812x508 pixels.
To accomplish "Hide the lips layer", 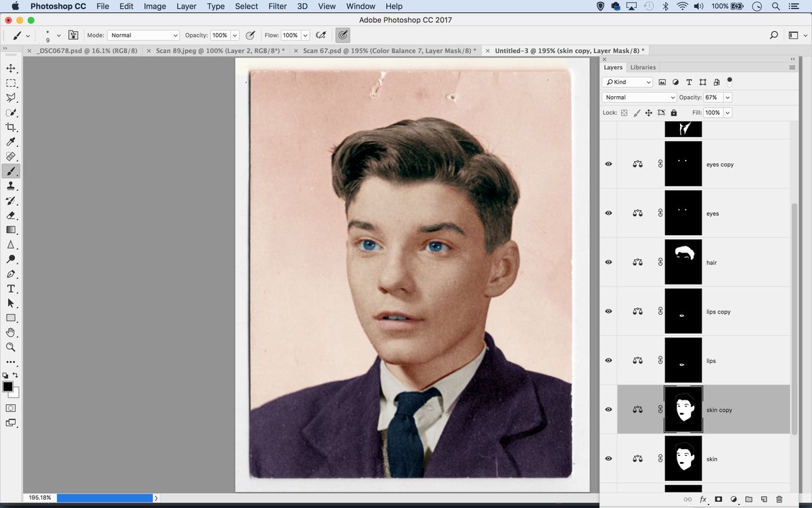I will (608, 360).
